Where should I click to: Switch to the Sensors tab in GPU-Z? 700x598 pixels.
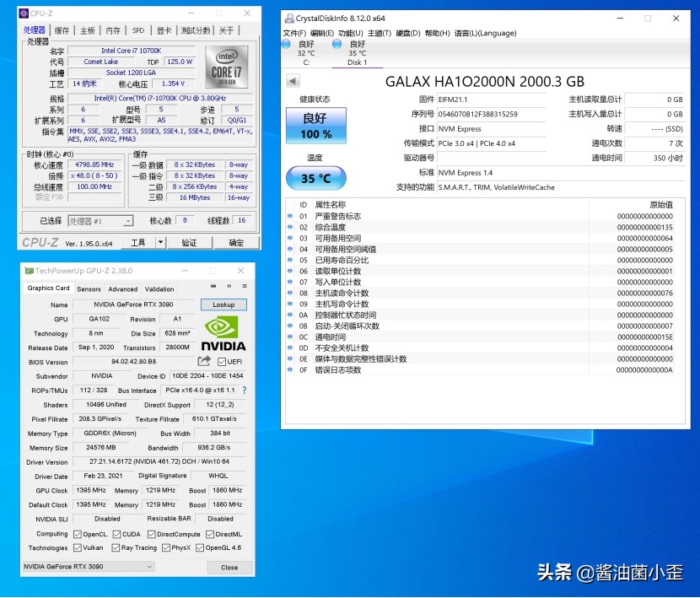coord(89,288)
